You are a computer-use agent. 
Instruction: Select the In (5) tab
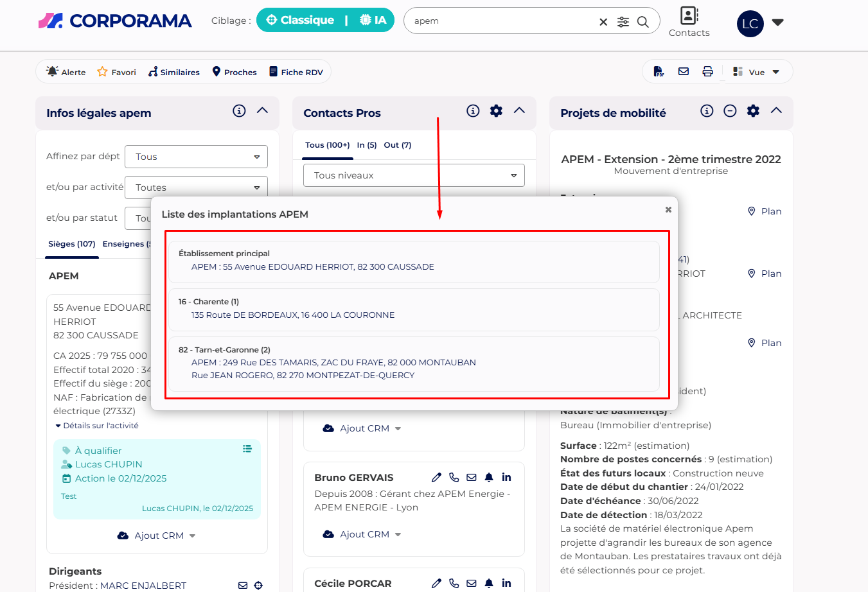[367, 145]
